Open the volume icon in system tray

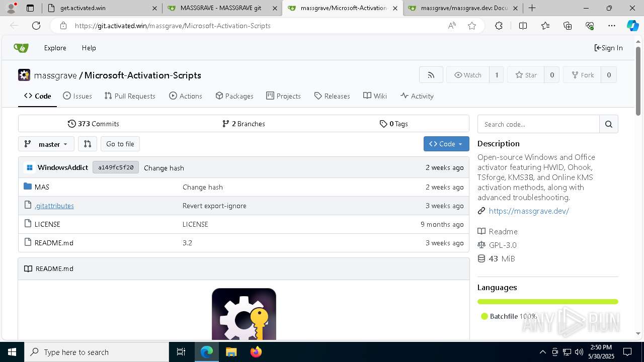tap(579, 352)
